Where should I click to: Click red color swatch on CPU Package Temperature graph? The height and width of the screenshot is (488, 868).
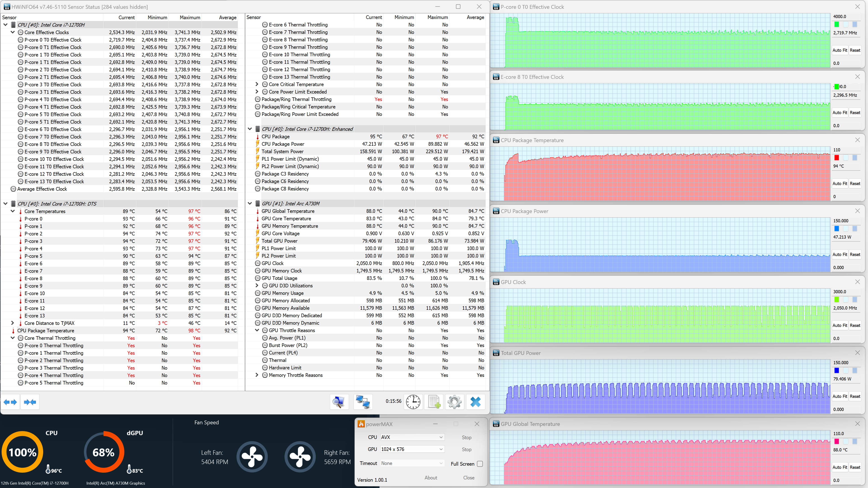(837, 158)
